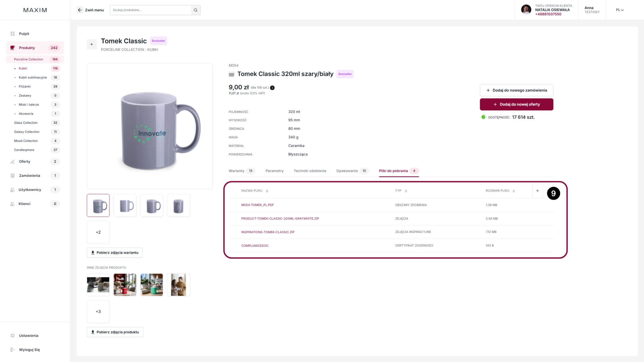Click the search magnifier icon
Viewport: 644px width, 362px height.
tap(195, 10)
